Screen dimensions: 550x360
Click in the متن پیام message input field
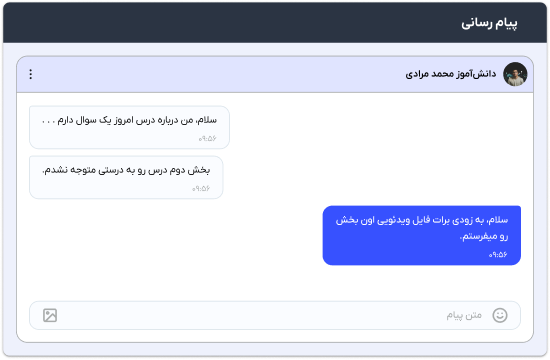[x=275, y=315]
